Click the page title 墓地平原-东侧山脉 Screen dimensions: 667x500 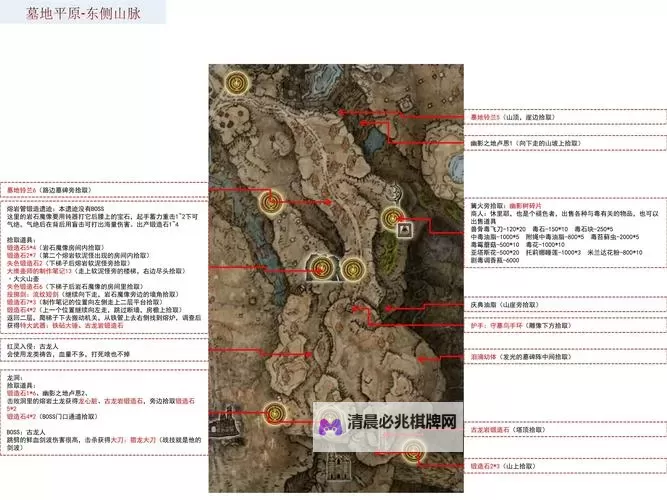[83, 14]
